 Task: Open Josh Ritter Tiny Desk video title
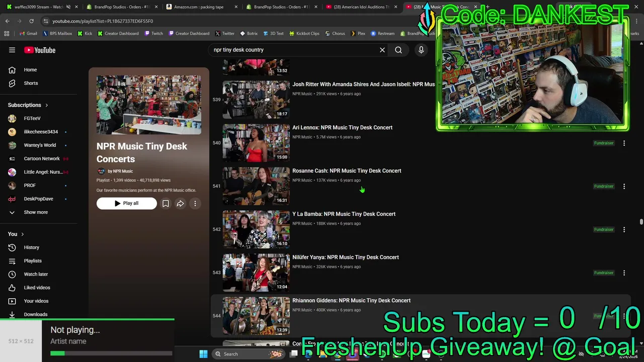[x=363, y=84]
